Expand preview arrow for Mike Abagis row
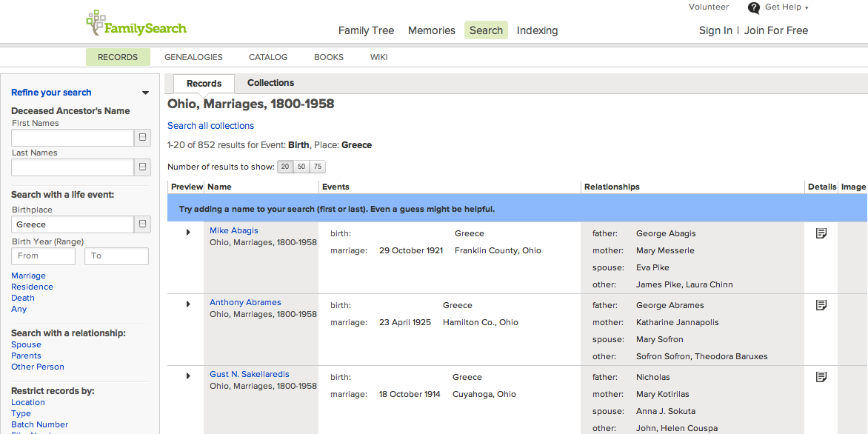 click(188, 233)
